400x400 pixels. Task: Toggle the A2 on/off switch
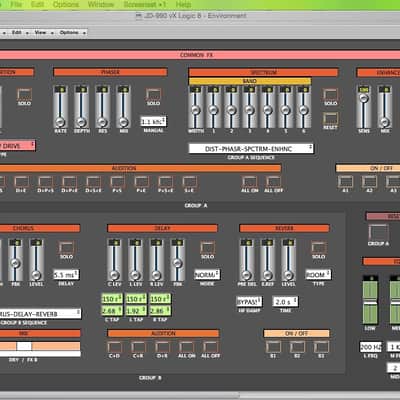[x=369, y=182]
